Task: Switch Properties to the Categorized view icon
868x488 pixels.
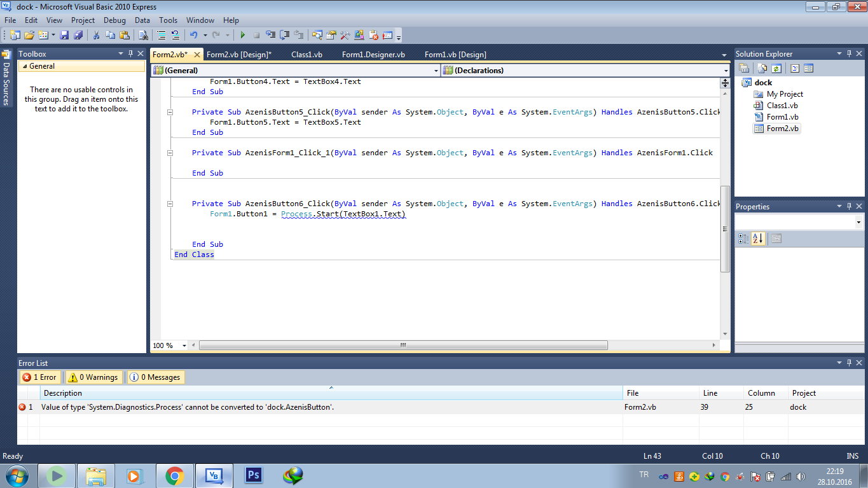Action: coord(743,239)
